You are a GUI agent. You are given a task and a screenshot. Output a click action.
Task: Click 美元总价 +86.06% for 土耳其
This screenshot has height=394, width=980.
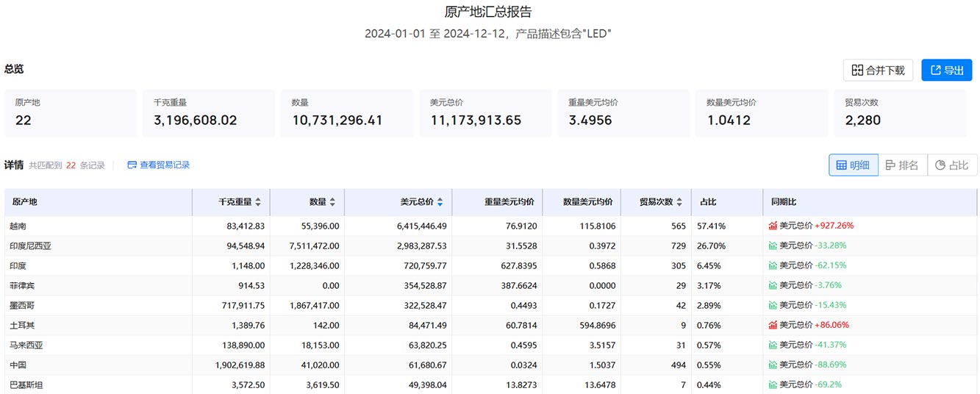[814, 325]
